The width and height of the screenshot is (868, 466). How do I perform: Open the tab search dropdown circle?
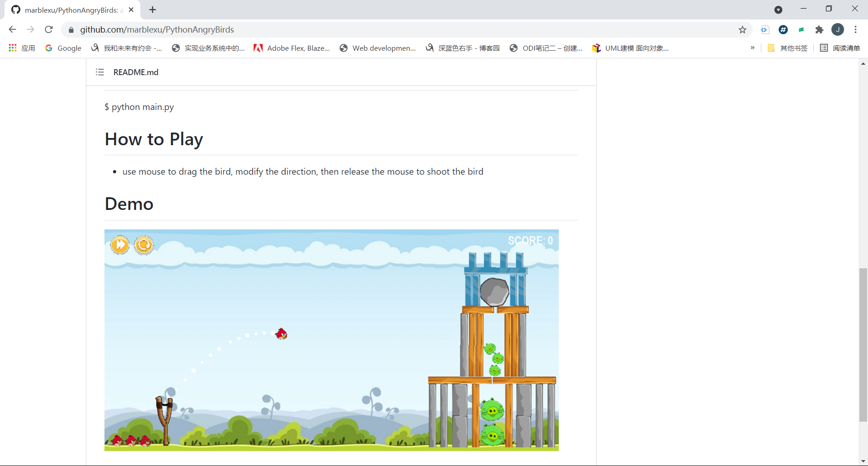click(x=778, y=10)
